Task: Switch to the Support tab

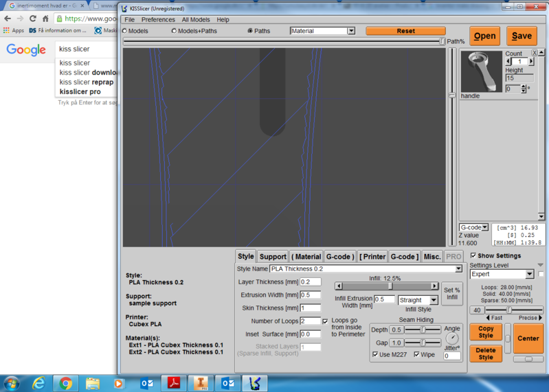Action: [x=273, y=257]
